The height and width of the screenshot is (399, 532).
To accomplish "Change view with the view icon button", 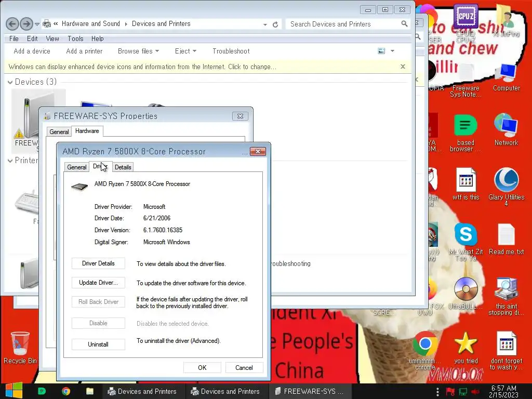I will coord(381,51).
